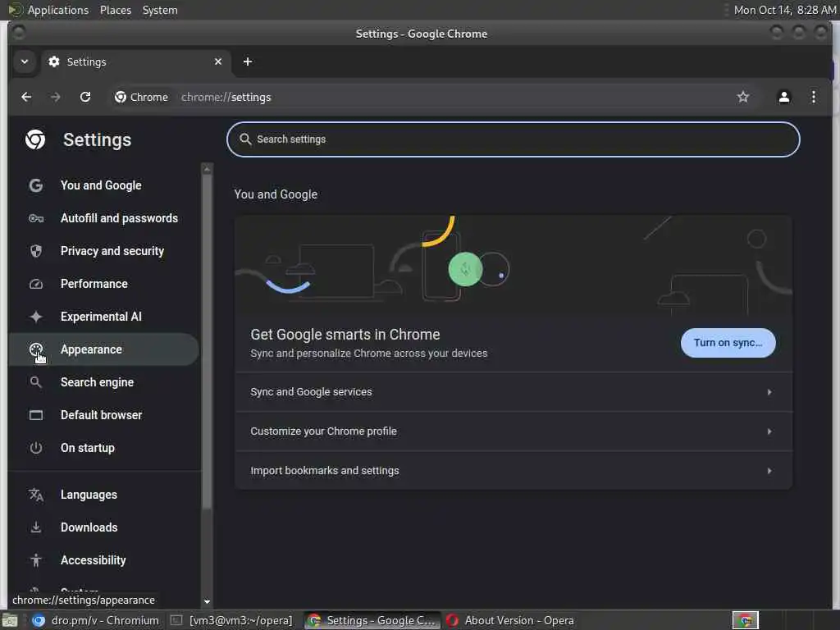Expand arrow for Sync and Google services

point(769,392)
